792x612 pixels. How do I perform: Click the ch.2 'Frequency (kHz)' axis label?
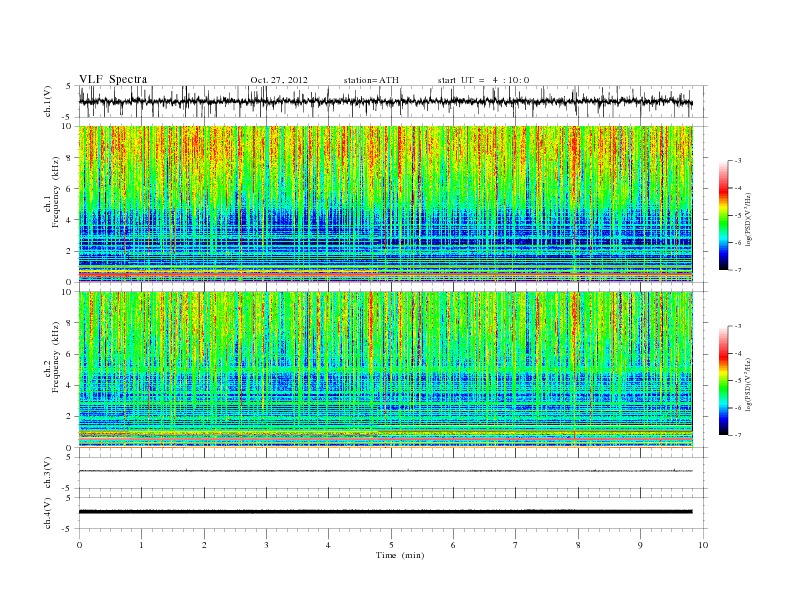[x=56, y=357]
